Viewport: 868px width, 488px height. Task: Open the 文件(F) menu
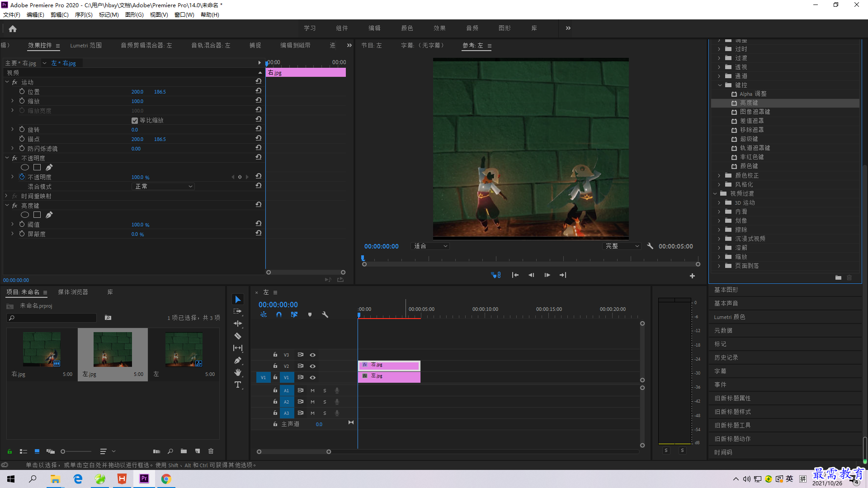pyautogui.click(x=12, y=14)
